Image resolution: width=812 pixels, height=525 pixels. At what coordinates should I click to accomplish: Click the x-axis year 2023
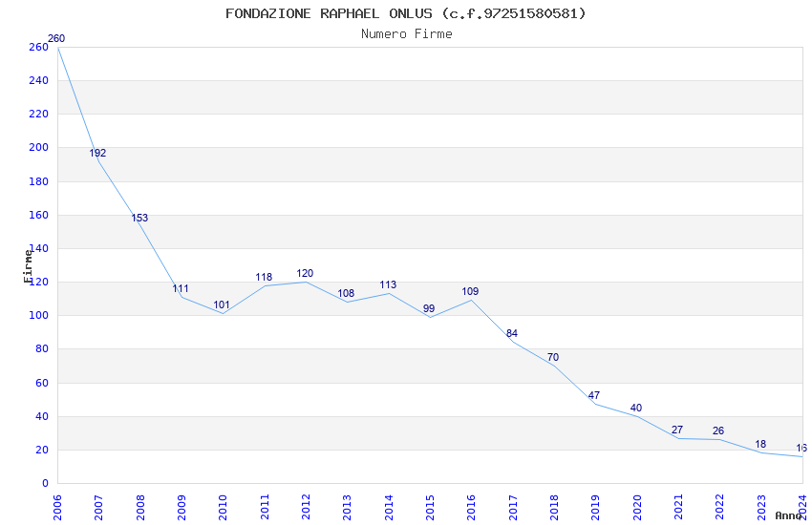(761, 507)
